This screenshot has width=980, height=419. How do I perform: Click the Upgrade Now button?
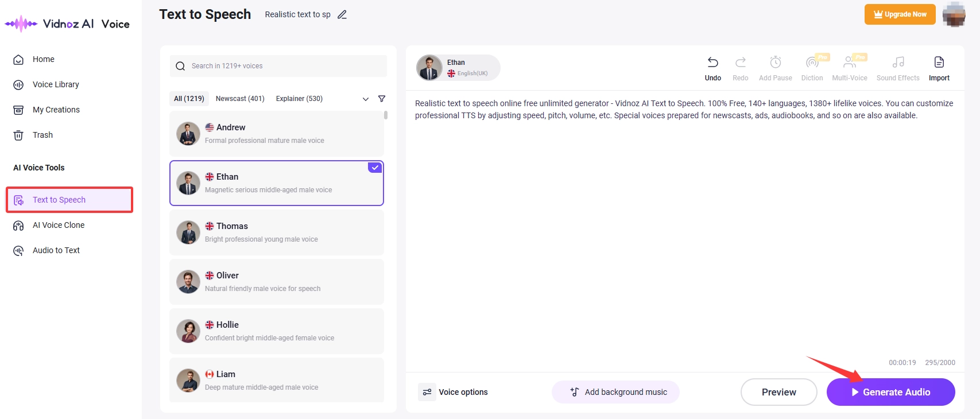[900, 14]
